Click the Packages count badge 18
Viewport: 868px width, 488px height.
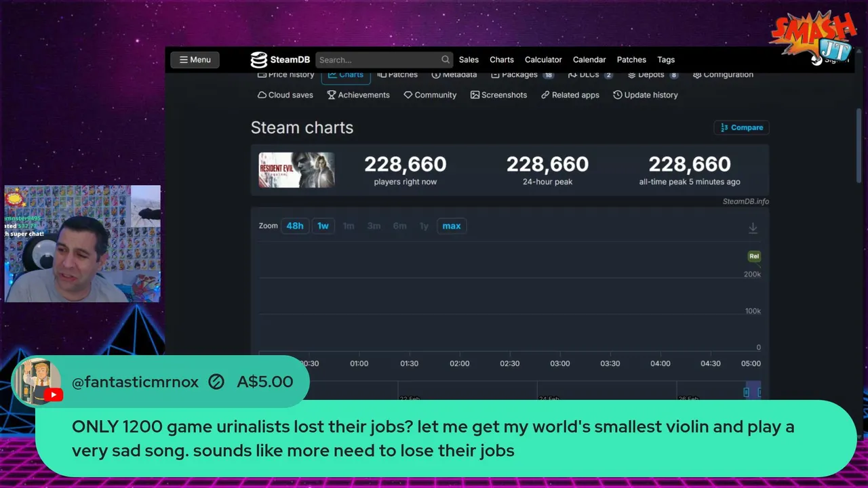click(x=548, y=75)
